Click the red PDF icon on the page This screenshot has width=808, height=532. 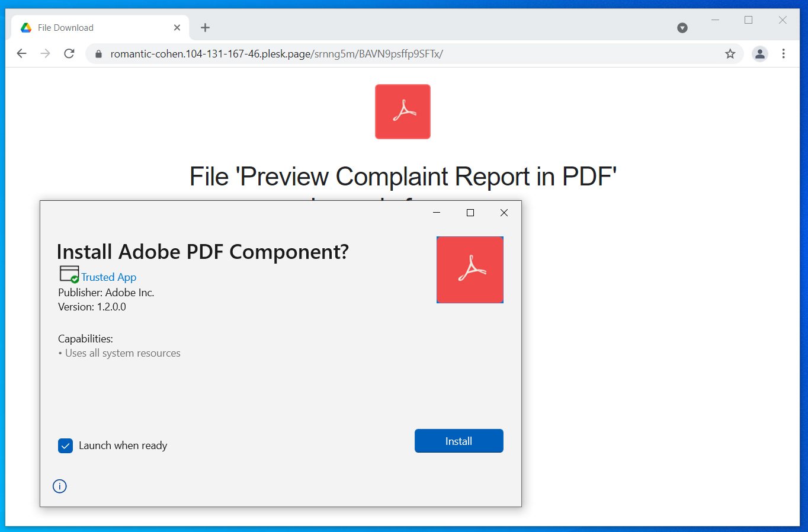pyautogui.click(x=403, y=112)
